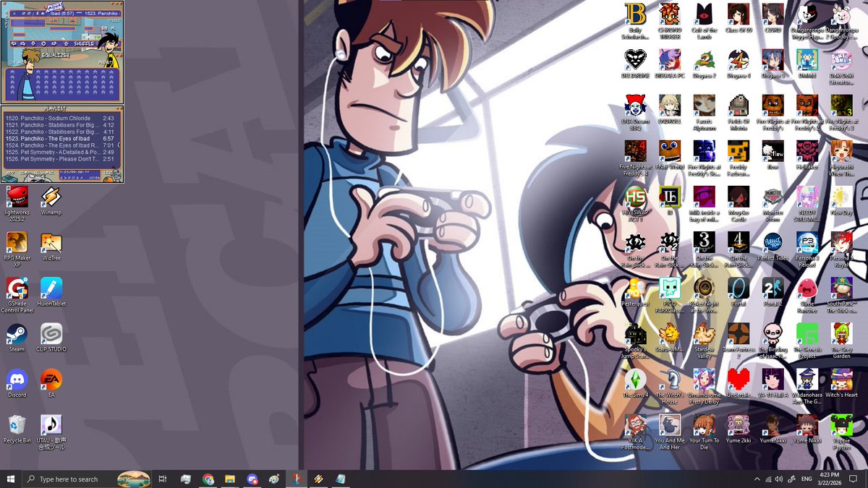Toggle the EQ window button in Winamp
Viewport: 868px width, 488px height.
[105, 28]
